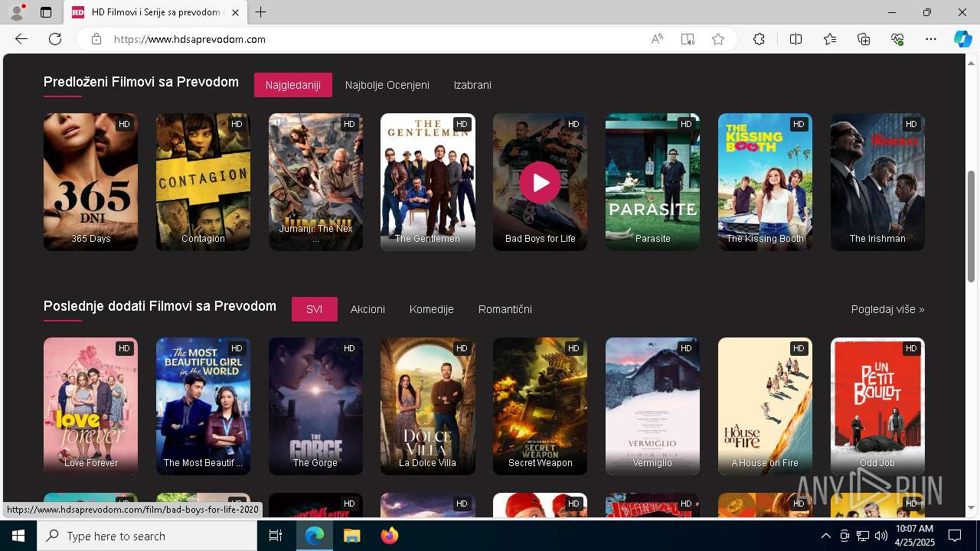Open The Most Beautiful Girl poster
The image size is (980, 551).
[203, 406]
